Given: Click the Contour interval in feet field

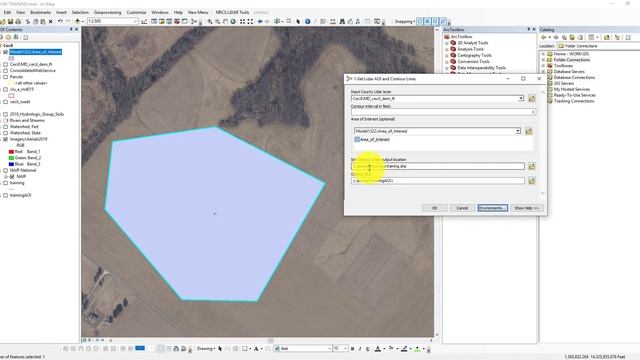Looking at the screenshot, I should point(443,112).
